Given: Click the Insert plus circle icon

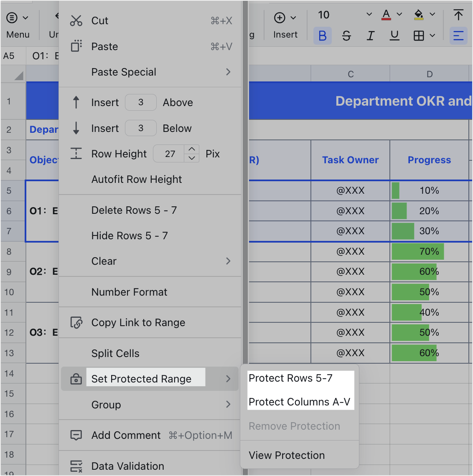Looking at the screenshot, I should [280, 18].
